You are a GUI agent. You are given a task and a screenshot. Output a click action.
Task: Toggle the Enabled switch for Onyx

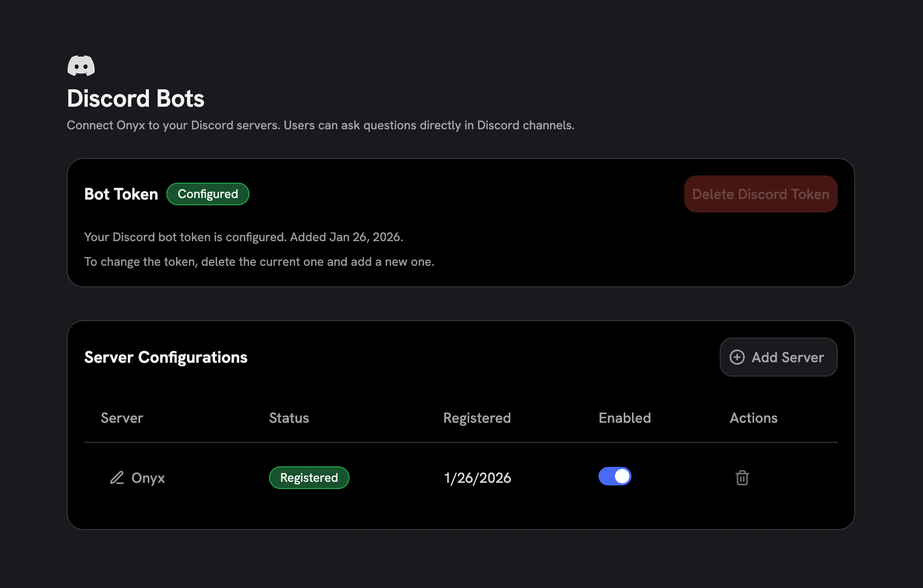(x=614, y=476)
